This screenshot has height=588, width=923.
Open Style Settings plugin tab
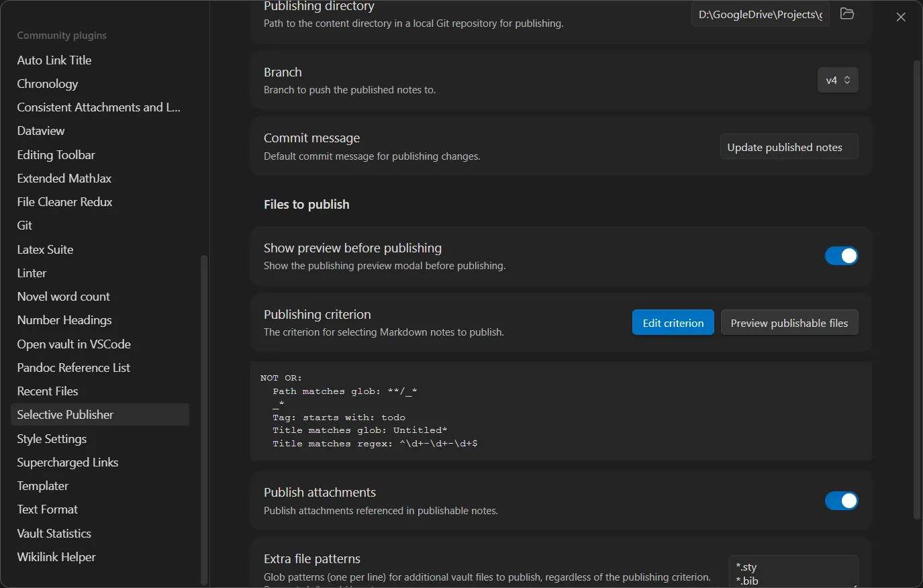(x=100, y=439)
